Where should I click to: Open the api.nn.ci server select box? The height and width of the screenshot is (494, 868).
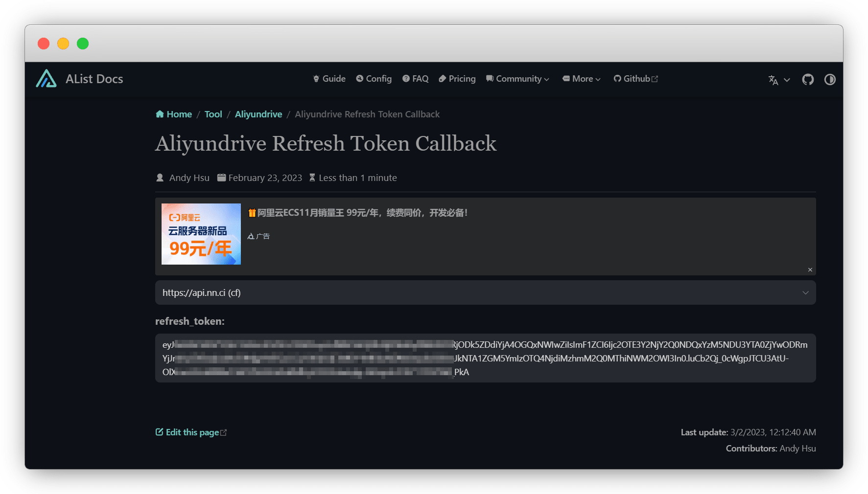[485, 292]
